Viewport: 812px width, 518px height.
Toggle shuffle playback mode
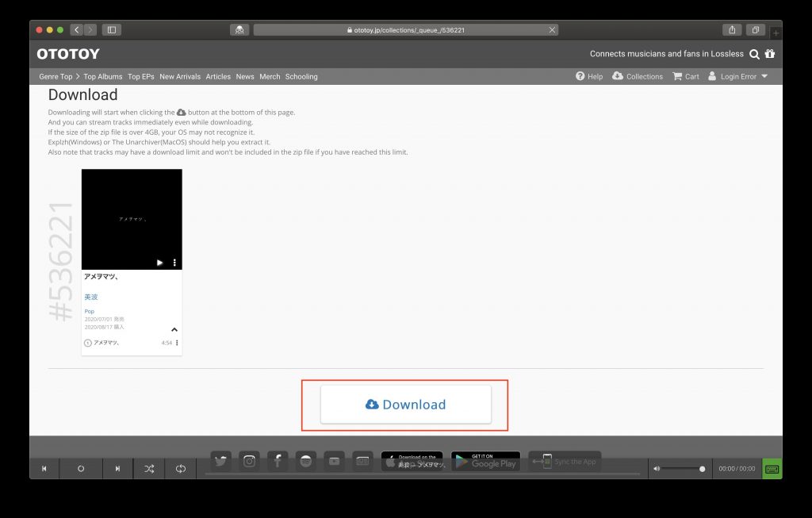pos(149,468)
